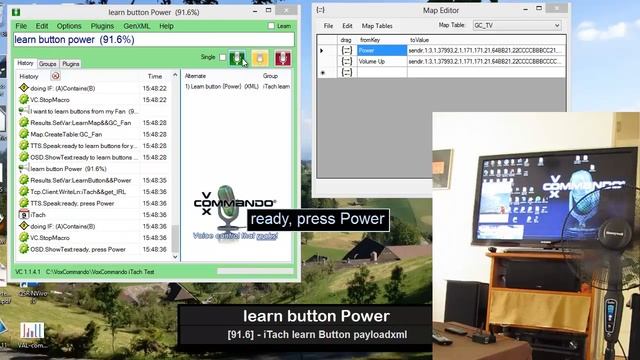Screen dimensions: 640x360
Task: Clear history with the red X icon
Action: (x=56, y=76)
